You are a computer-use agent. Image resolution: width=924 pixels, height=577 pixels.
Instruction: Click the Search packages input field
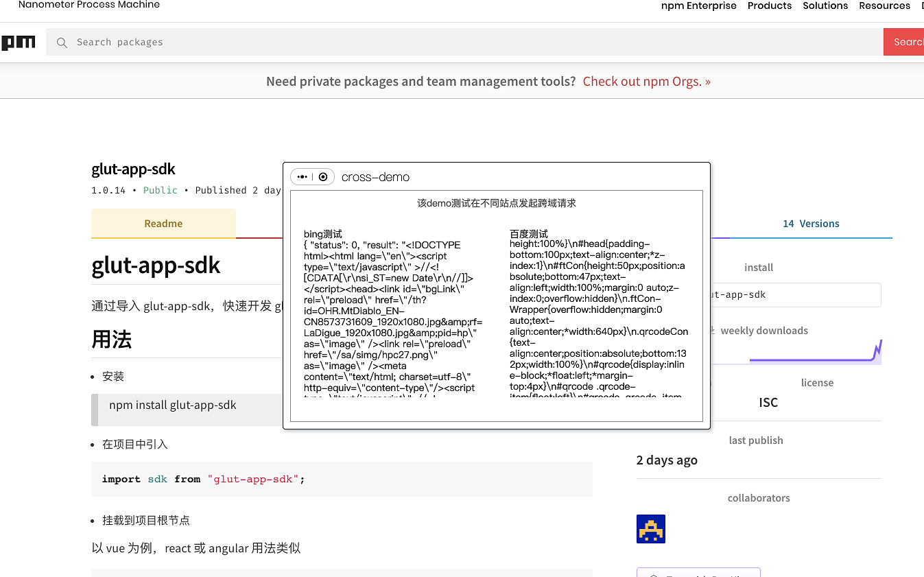point(464,42)
